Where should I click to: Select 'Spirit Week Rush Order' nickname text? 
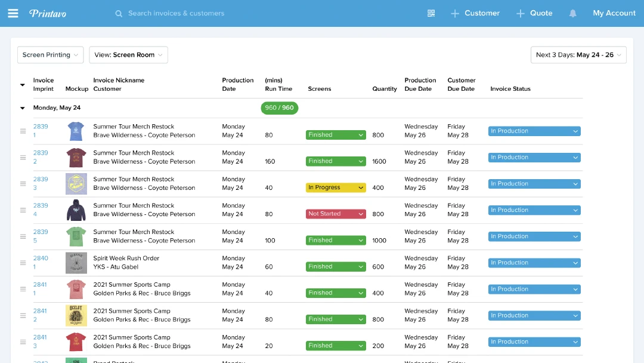126,258
